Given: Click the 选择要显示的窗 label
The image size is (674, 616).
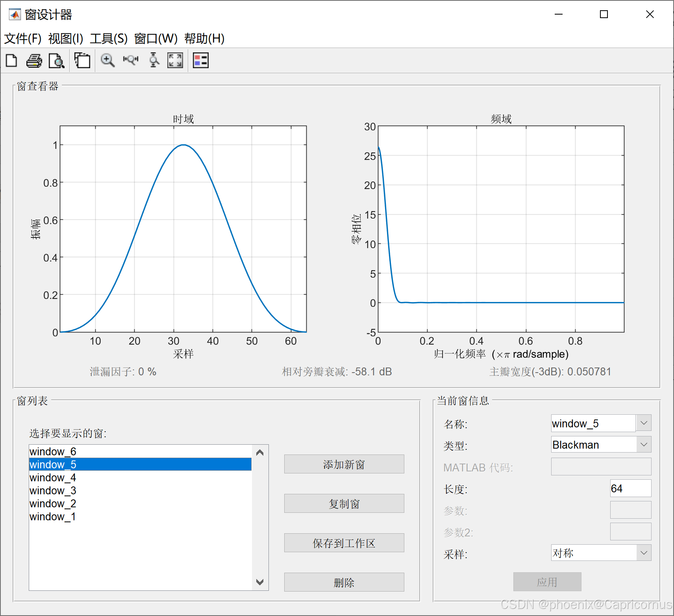Looking at the screenshot, I should click(68, 433).
